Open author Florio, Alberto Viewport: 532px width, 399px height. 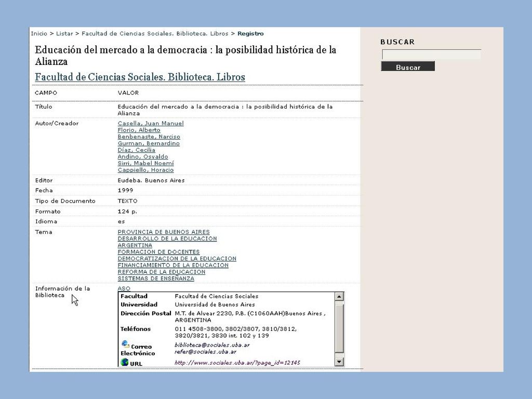click(x=139, y=130)
